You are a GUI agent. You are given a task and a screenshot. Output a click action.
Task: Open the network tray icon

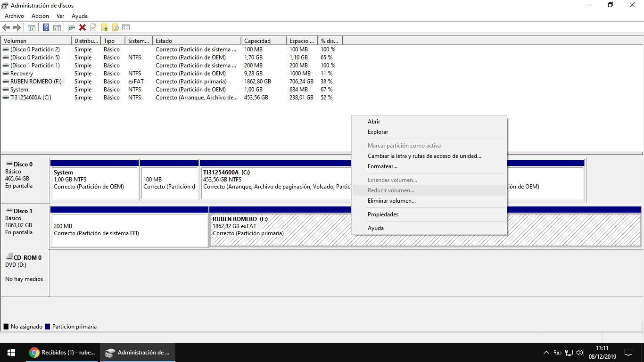[569, 353]
